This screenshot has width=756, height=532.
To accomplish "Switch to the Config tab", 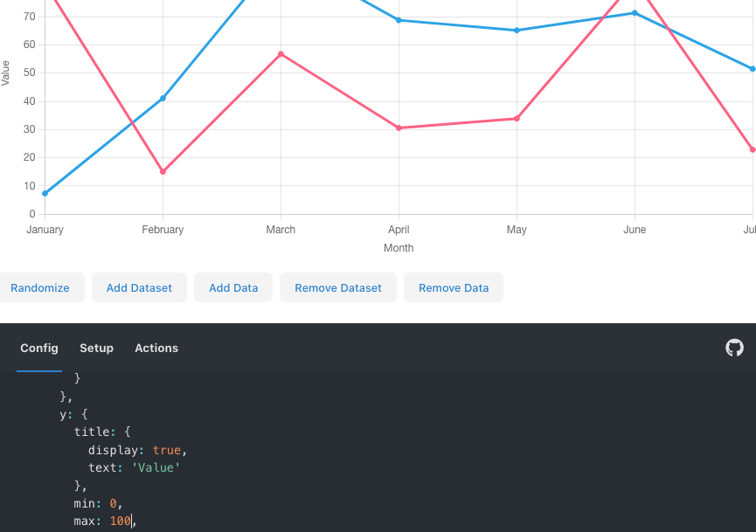I will (x=39, y=348).
